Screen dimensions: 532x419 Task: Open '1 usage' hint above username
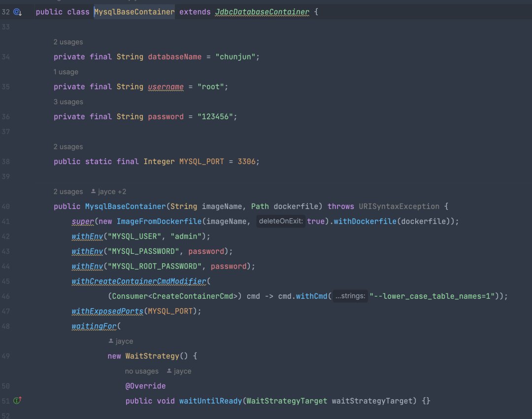(66, 72)
